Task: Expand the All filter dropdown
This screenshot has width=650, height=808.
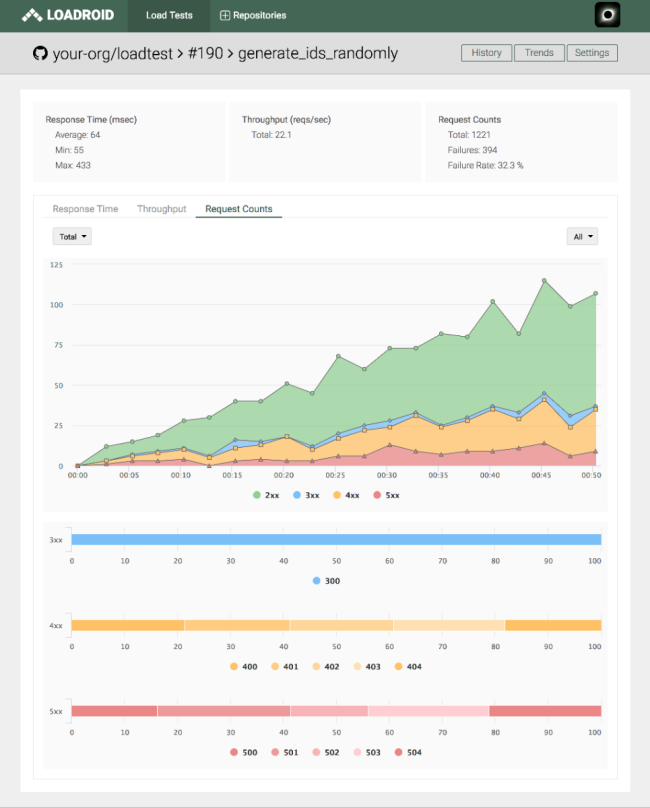Action: [x=581, y=237]
